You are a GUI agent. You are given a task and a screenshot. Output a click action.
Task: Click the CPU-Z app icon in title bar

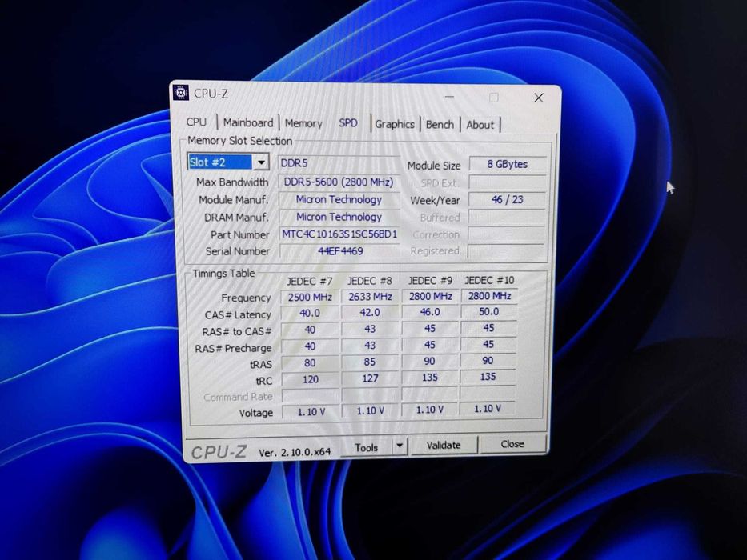coord(181,92)
